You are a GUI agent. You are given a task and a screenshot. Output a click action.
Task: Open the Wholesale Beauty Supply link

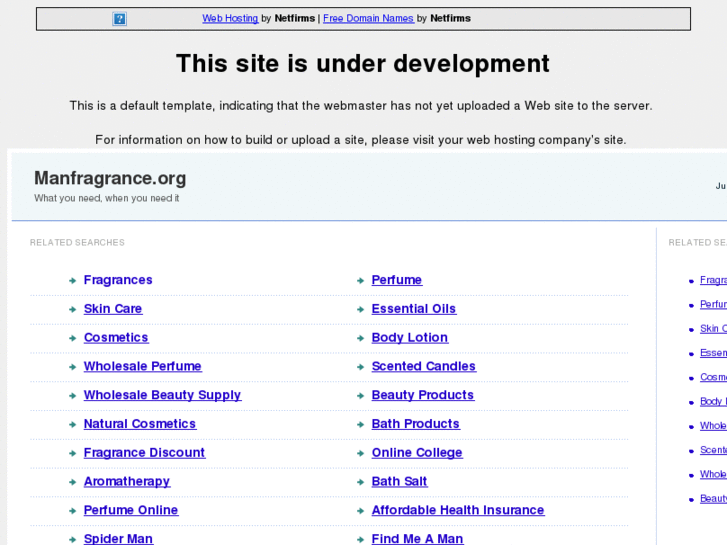[x=162, y=395]
